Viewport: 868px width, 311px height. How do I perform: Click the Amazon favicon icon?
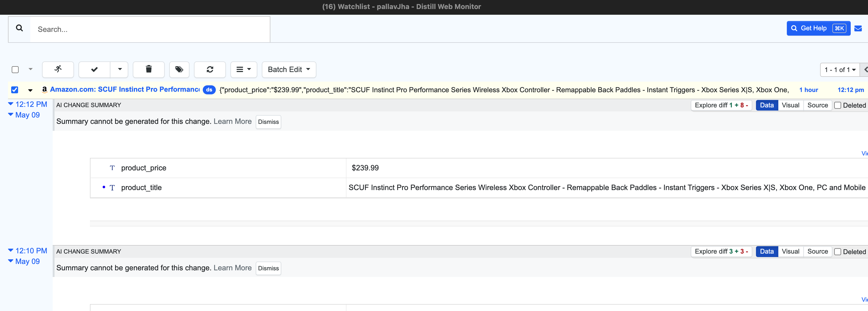click(x=44, y=90)
